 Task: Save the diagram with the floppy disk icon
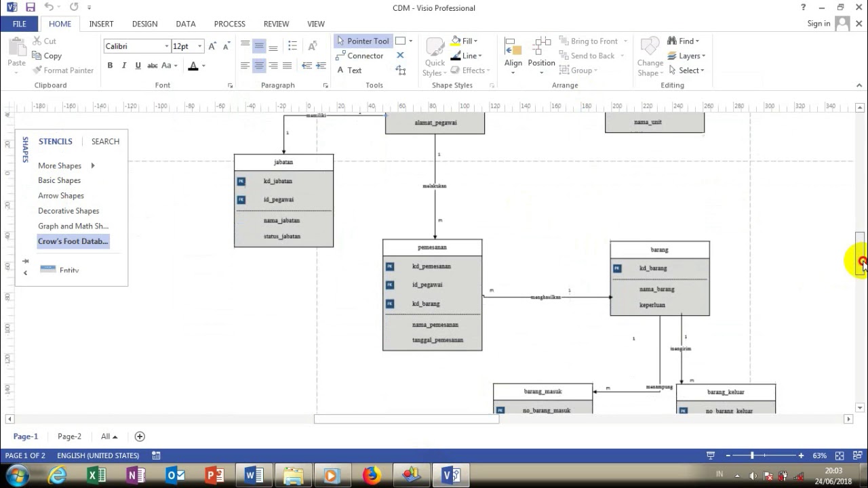30,7
